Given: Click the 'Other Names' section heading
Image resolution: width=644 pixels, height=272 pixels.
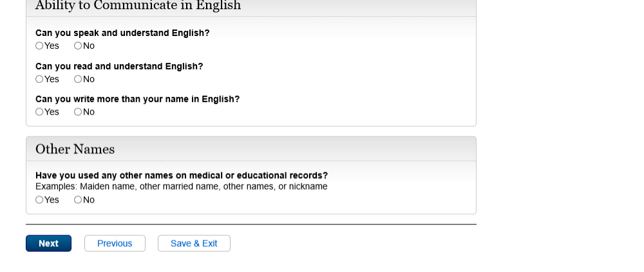Looking at the screenshot, I should point(75,149).
